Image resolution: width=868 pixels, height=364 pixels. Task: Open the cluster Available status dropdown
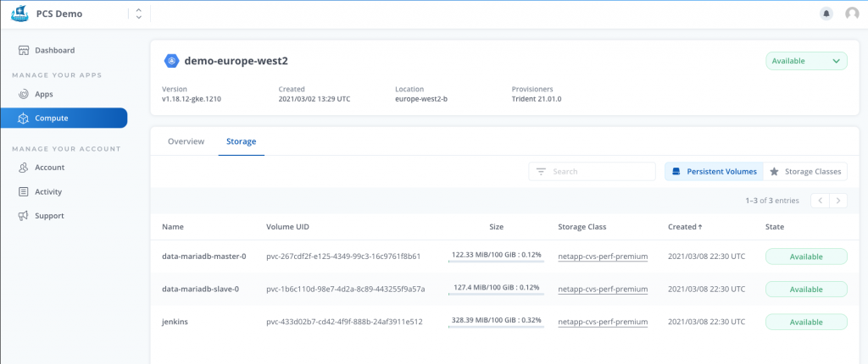click(x=806, y=61)
